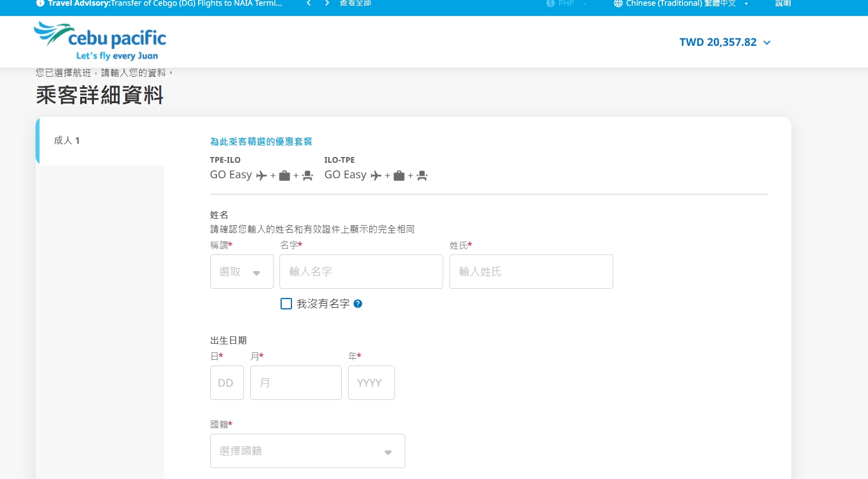The width and height of the screenshot is (868, 479).
Task: Click the 說明 menu item
Action: point(783,3)
